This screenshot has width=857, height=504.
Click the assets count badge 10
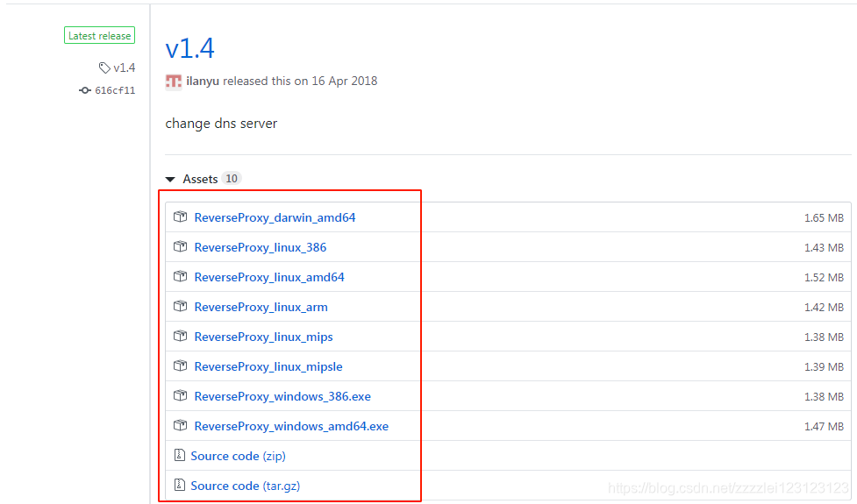[232, 179]
